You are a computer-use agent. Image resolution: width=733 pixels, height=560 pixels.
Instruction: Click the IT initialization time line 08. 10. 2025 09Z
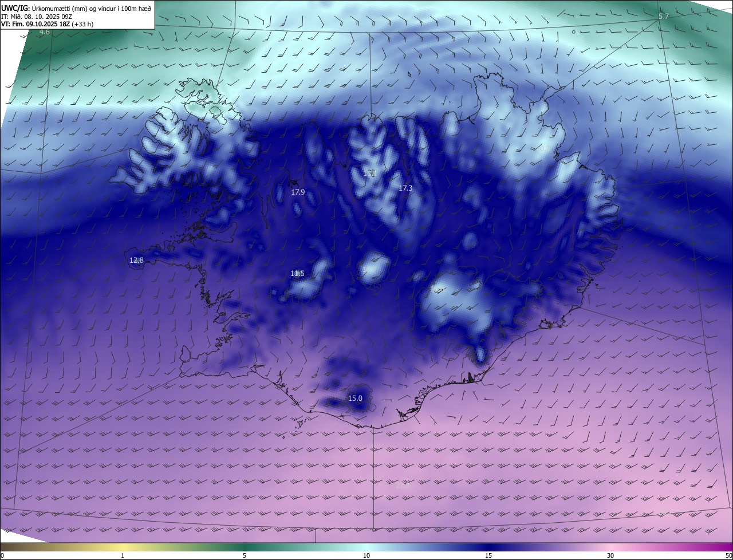[36, 17]
